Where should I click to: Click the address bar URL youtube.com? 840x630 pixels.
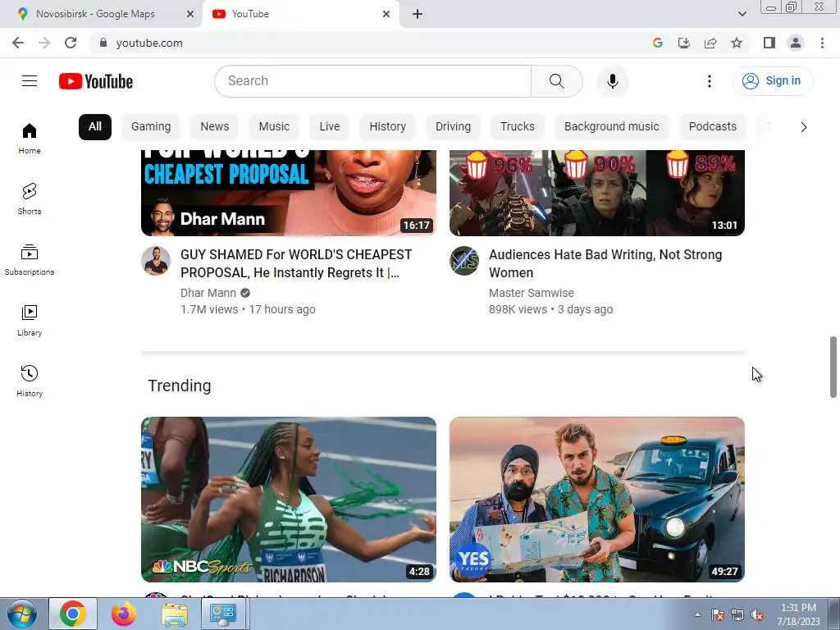tap(149, 43)
